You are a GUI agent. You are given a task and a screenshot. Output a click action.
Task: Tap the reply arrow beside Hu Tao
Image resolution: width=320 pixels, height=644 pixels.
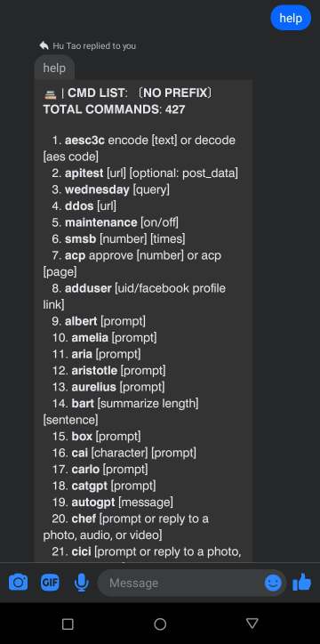(x=44, y=45)
